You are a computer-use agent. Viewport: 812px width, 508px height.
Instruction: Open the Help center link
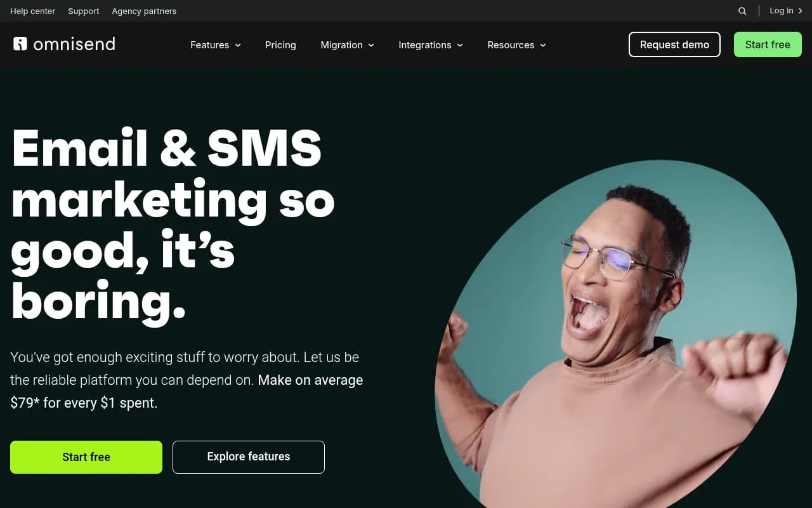tap(33, 11)
